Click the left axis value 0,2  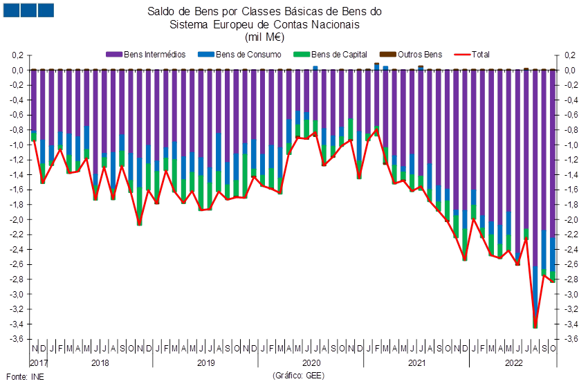(18, 55)
